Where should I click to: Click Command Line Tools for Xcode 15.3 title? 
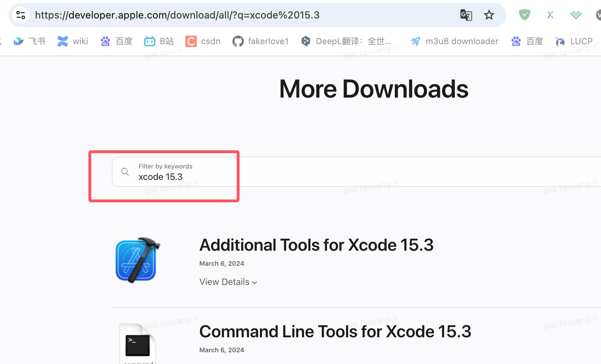click(335, 332)
